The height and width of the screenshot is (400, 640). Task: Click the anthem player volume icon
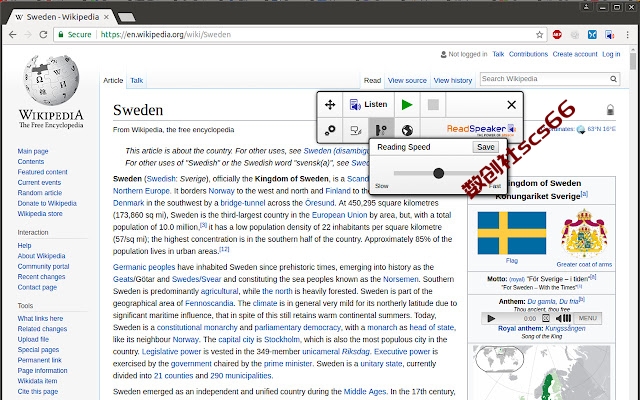[563, 318]
